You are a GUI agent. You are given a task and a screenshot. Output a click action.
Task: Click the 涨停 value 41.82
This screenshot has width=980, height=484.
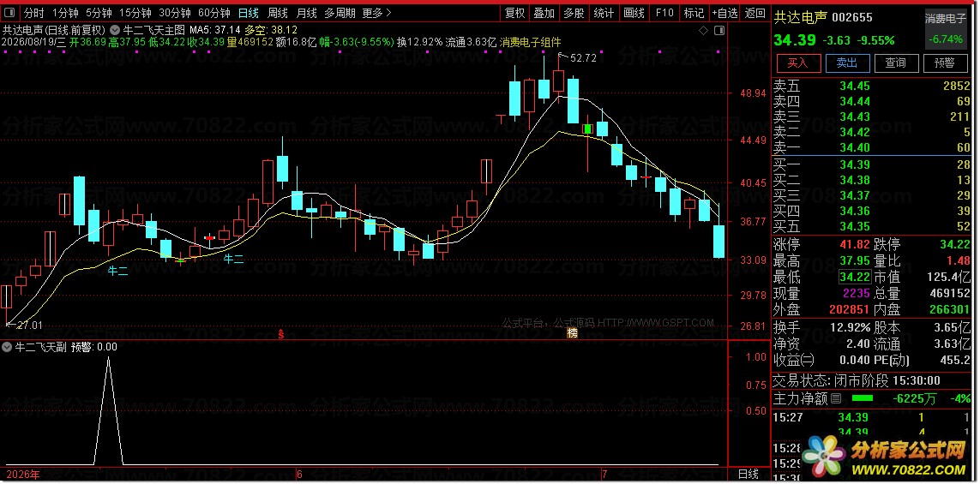click(x=854, y=244)
